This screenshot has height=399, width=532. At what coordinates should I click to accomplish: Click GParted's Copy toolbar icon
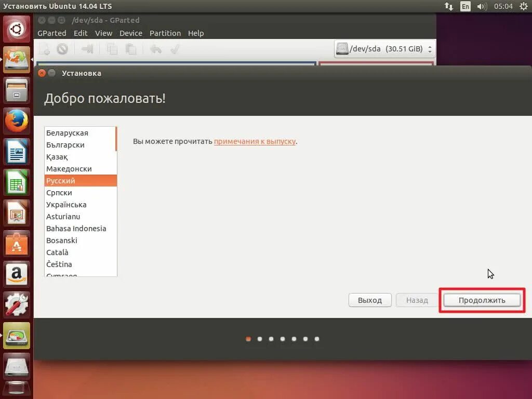(x=112, y=49)
